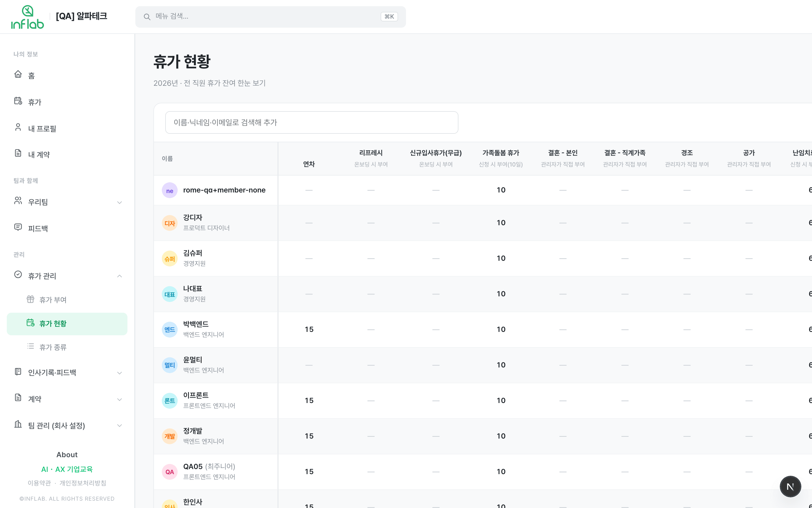The height and width of the screenshot is (508, 812).
Task: Click the 이름 column header
Action: click(167, 159)
